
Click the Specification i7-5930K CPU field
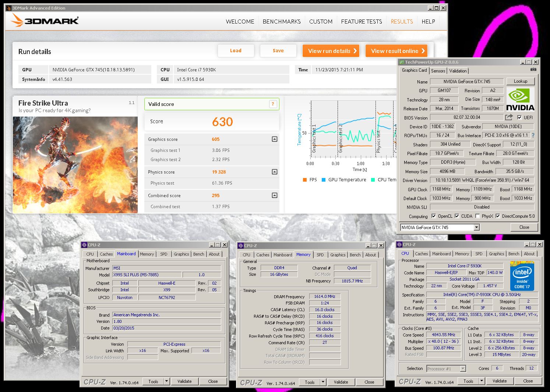[482, 295]
